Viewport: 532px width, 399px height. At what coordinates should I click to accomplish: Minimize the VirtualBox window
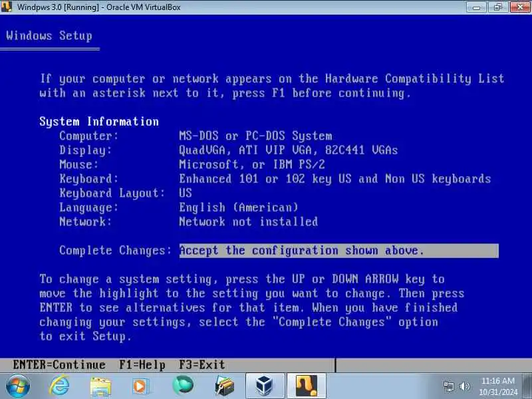[x=477, y=7]
